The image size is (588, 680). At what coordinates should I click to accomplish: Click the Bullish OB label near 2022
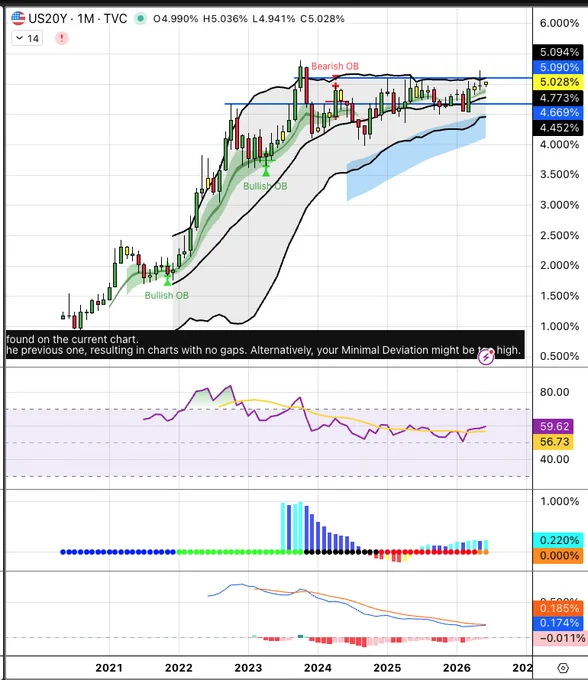(167, 295)
